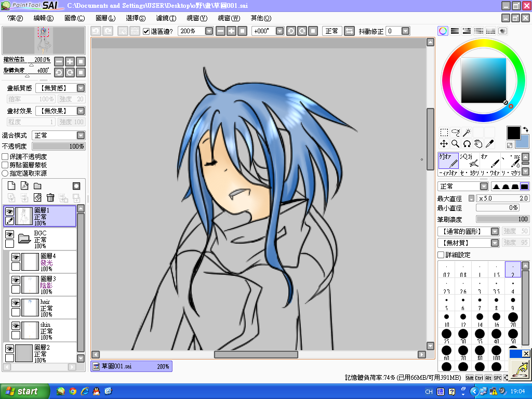Swap foreground and background colors

click(526, 129)
